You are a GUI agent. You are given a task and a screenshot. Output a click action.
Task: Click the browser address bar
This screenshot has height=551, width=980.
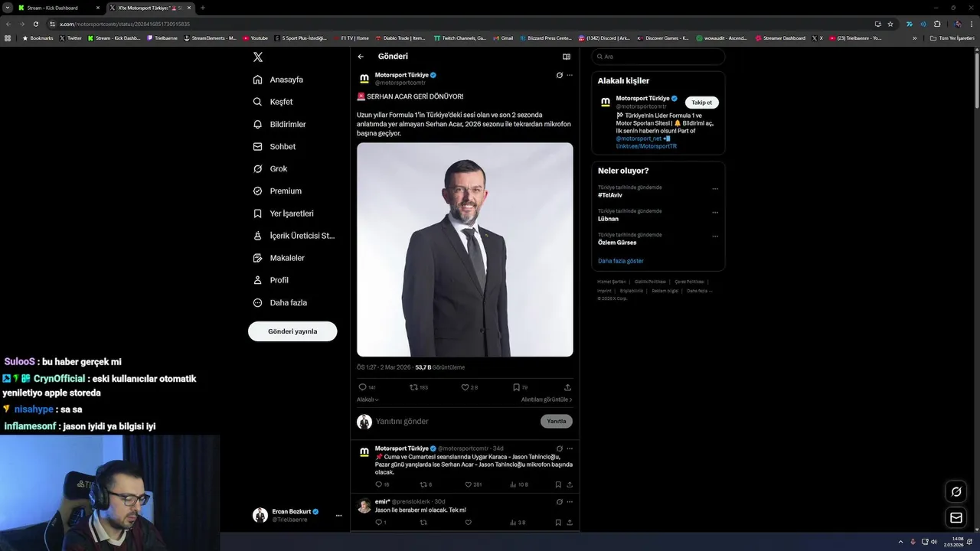459,24
